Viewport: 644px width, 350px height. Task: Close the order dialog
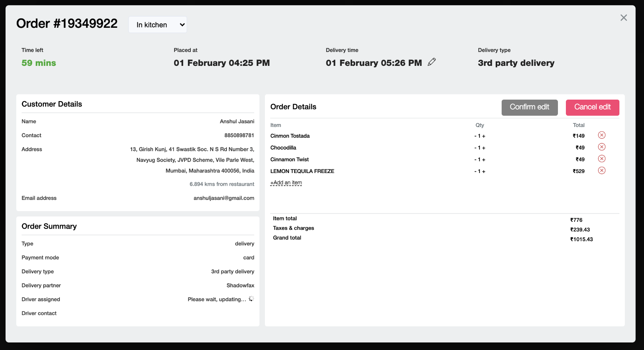tap(624, 18)
